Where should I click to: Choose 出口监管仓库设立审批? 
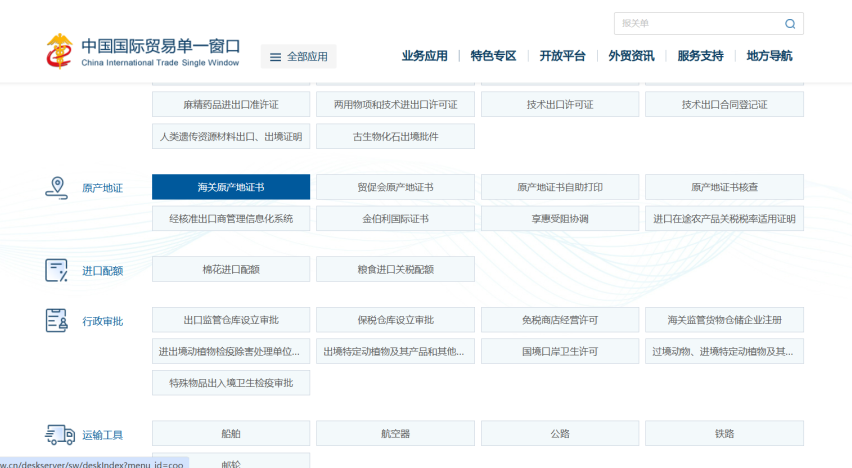pos(231,320)
